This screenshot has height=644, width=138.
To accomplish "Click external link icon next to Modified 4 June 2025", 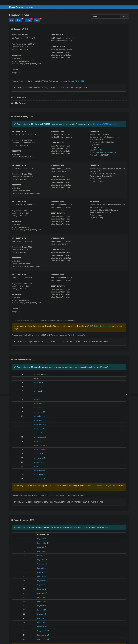I will (32, 47).
